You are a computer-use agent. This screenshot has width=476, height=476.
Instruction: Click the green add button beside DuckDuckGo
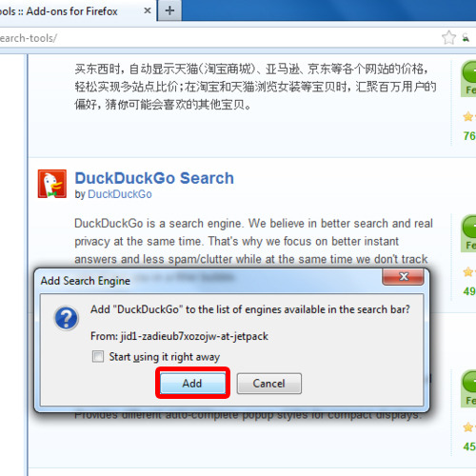click(x=470, y=227)
